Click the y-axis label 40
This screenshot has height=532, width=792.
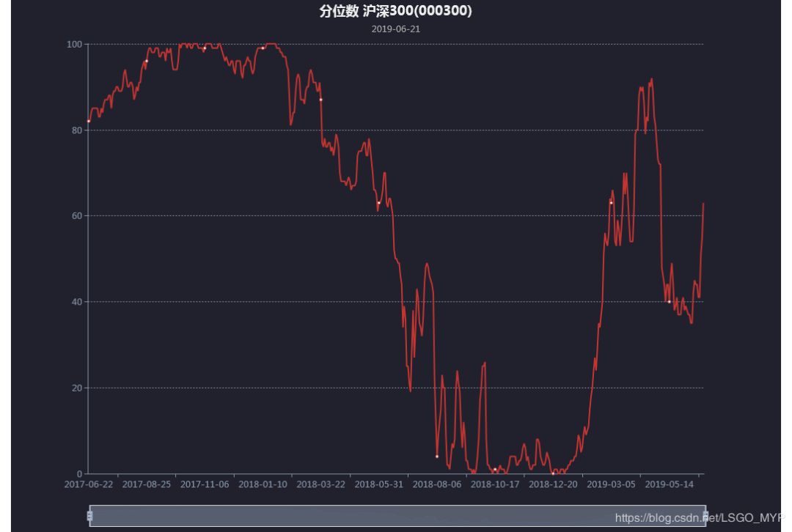77,302
